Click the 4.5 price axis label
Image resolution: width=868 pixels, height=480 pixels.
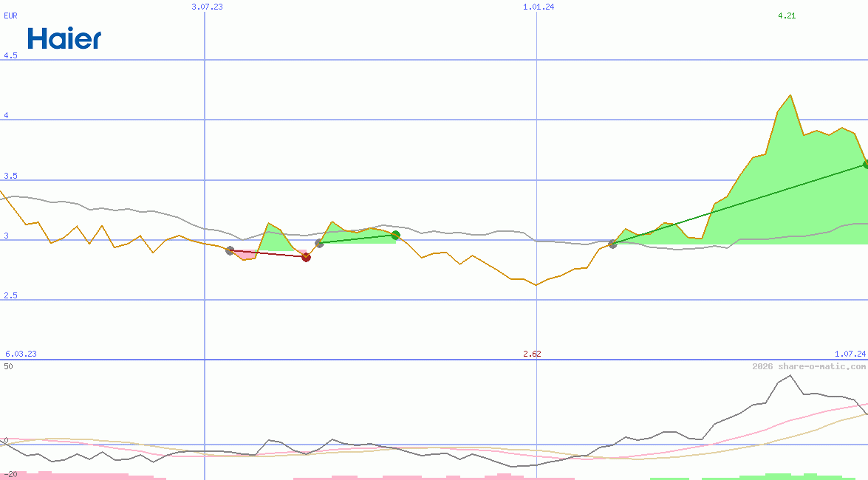point(10,55)
